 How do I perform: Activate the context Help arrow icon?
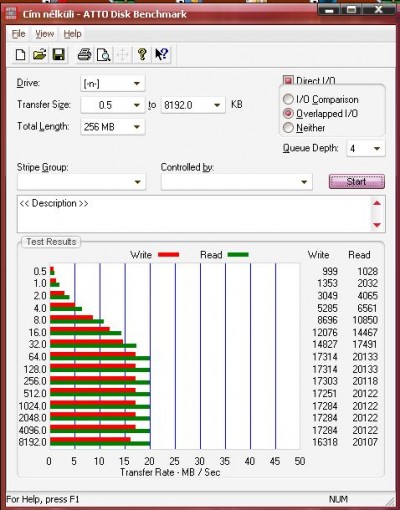pyautogui.click(x=162, y=54)
